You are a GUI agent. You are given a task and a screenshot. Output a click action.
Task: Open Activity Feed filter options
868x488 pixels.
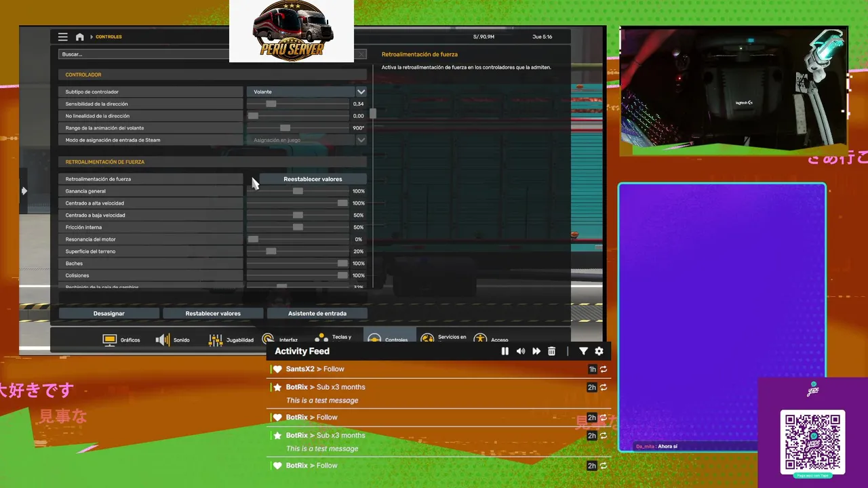tap(583, 351)
